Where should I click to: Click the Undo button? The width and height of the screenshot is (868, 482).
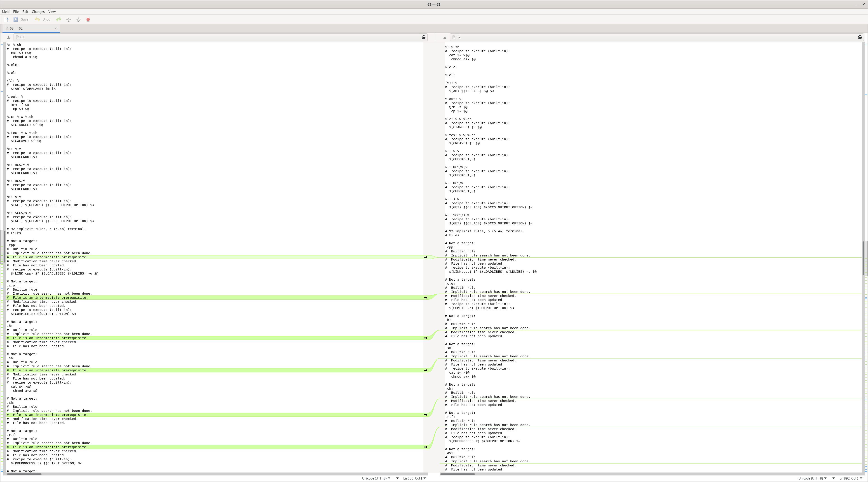tap(43, 20)
